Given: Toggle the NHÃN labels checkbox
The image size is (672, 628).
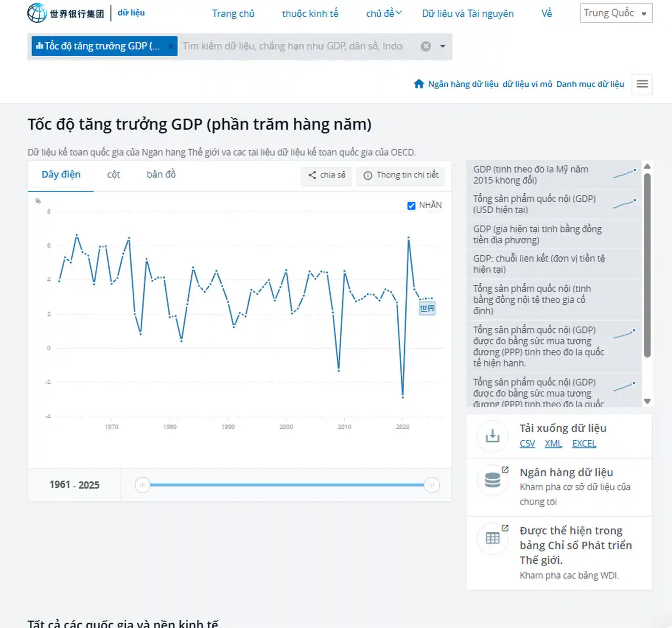Looking at the screenshot, I should pos(411,206).
